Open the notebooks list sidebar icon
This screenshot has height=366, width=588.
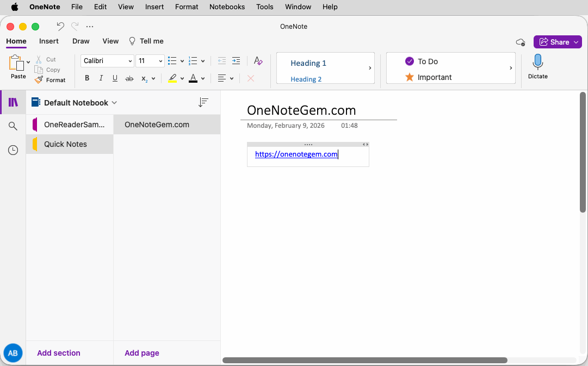(x=13, y=102)
